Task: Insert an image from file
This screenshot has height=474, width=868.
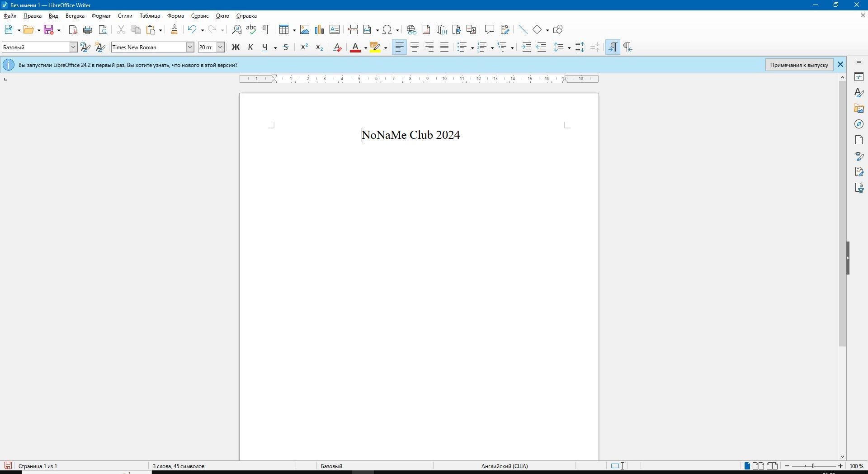Action: point(305,30)
